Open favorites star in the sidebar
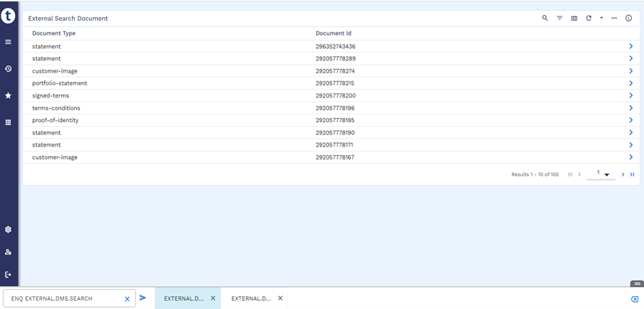The height and width of the screenshot is (309, 644). tap(9, 96)
